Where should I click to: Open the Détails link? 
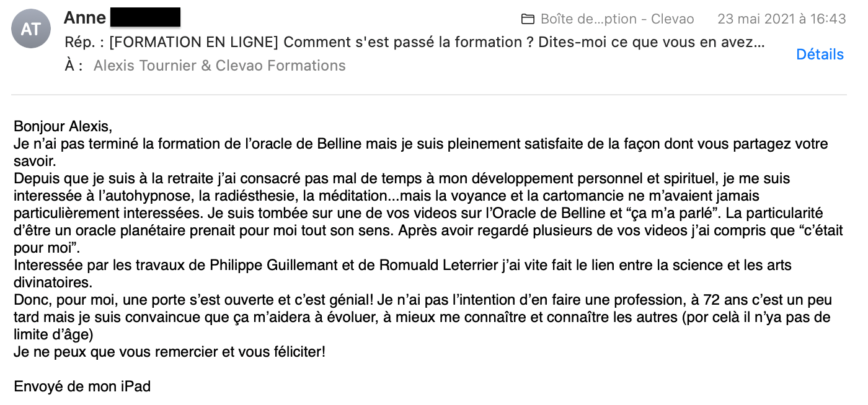(x=820, y=54)
